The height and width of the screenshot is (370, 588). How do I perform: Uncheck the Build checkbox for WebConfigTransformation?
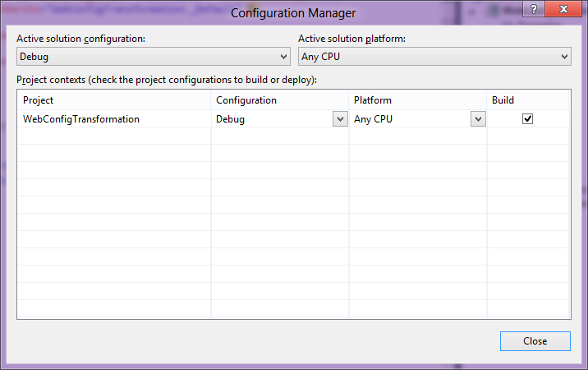528,118
